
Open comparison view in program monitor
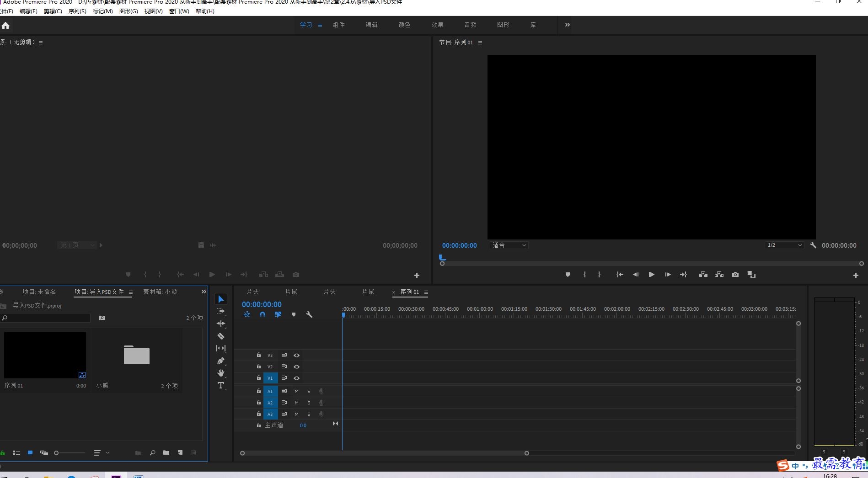point(751,275)
